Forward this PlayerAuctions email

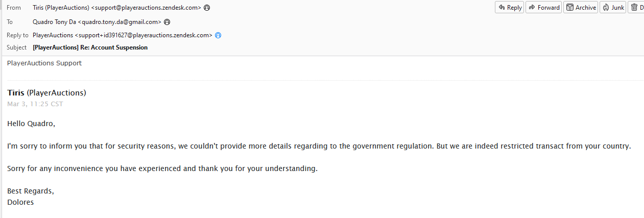point(543,7)
